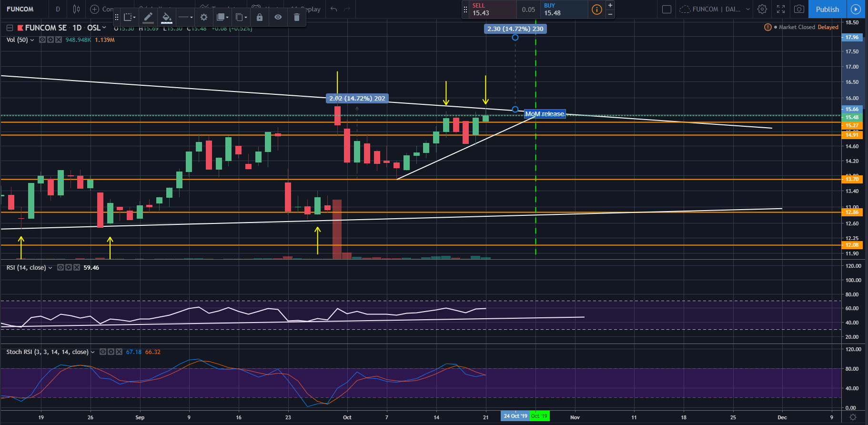Click the 12.08 horizontal line price label

[x=852, y=245]
